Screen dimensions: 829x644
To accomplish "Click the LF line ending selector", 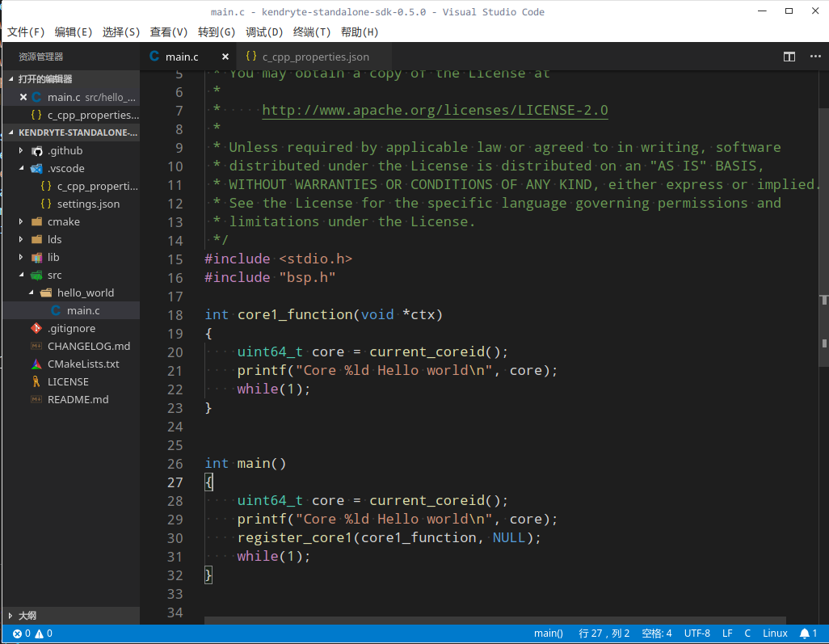I will (x=727, y=633).
